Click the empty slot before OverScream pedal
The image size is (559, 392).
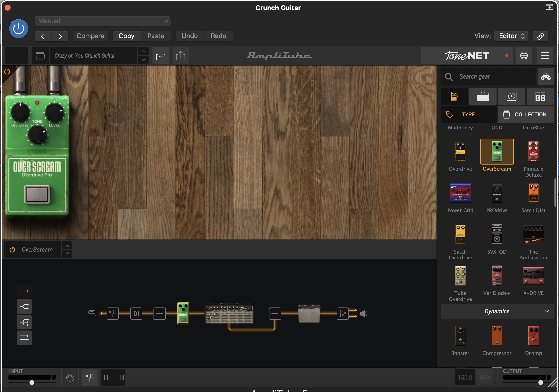pyautogui.click(x=159, y=313)
